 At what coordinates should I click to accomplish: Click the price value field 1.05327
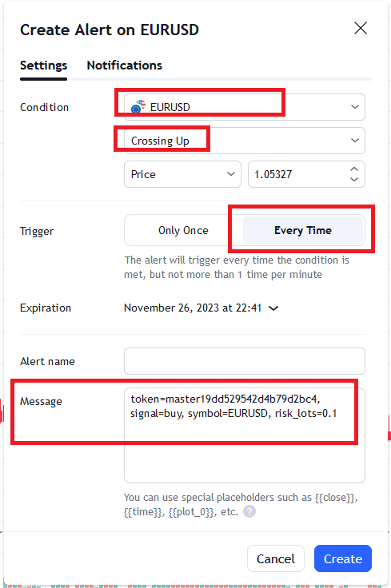[x=298, y=174]
